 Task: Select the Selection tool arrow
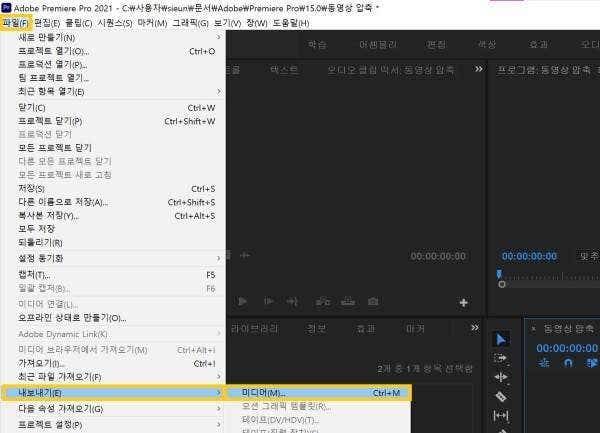click(501, 339)
